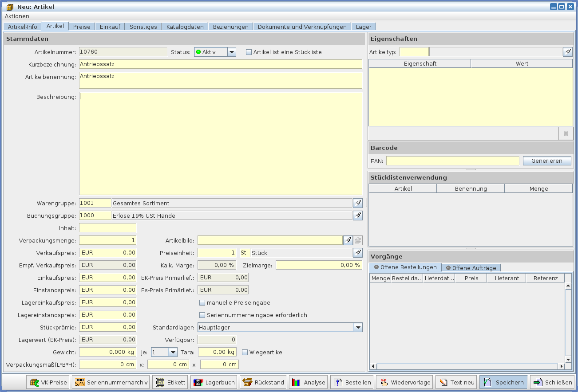Click the Preiseinheit lookup icon
The image size is (578, 392).
pos(357,253)
